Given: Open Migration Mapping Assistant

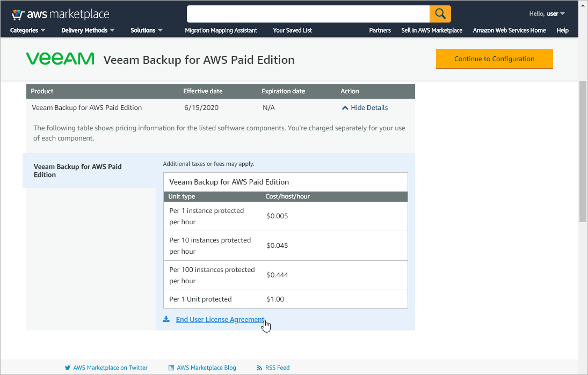Looking at the screenshot, I should pos(221,31).
